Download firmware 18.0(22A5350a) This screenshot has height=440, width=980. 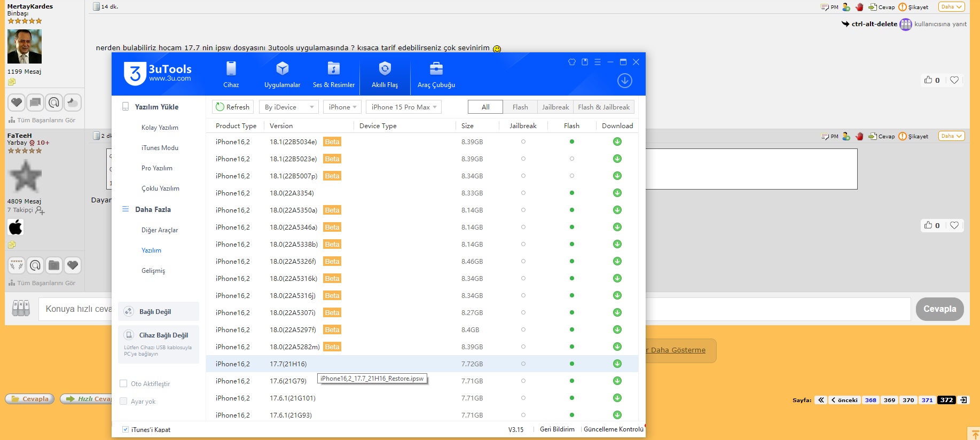click(x=617, y=210)
